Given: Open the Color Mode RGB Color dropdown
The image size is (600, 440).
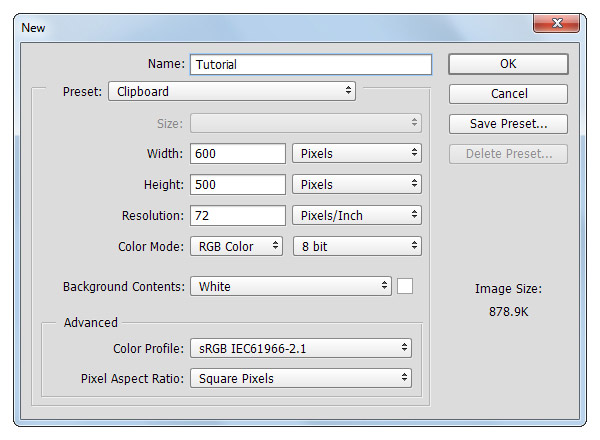Looking at the screenshot, I should pyautogui.click(x=237, y=246).
